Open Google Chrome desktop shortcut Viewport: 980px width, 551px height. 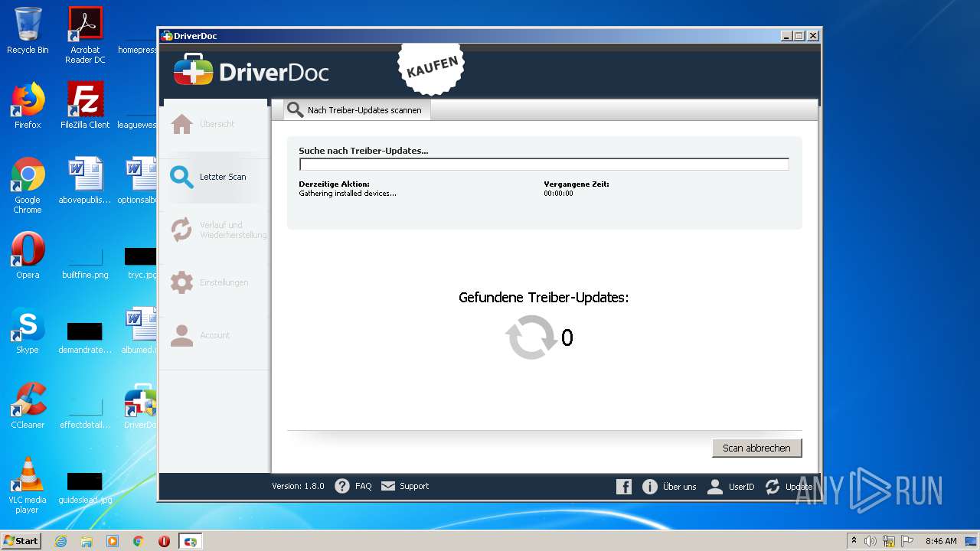[x=28, y=185]
